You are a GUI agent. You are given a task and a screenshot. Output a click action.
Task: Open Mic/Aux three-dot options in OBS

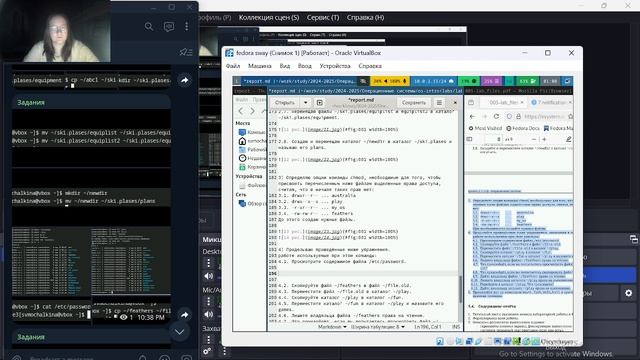coord(209,301)
